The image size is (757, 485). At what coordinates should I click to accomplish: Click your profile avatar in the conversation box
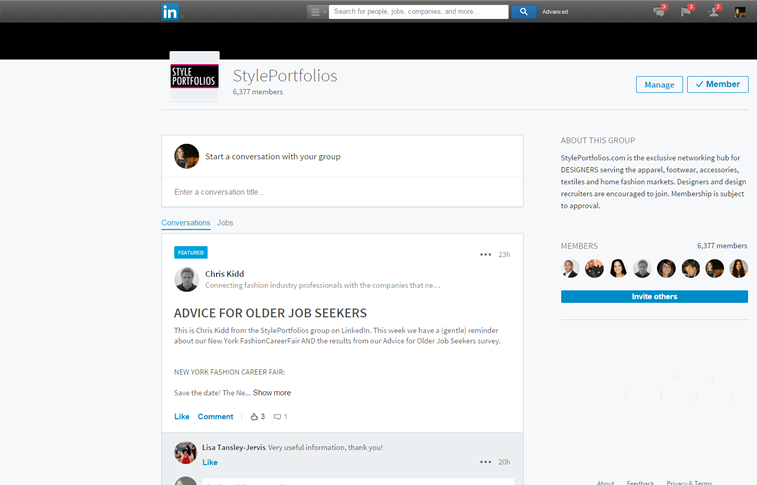coord(186,156)
